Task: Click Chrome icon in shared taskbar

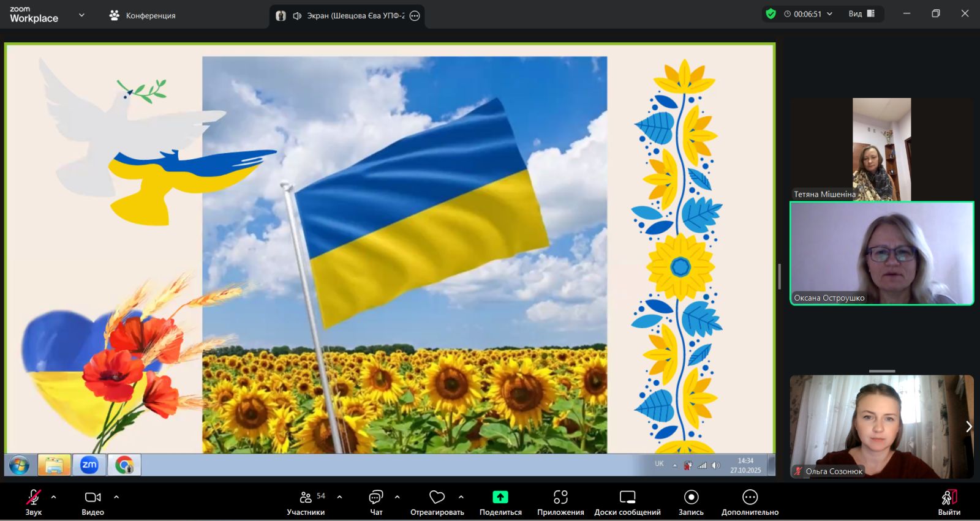Action: 124,465
